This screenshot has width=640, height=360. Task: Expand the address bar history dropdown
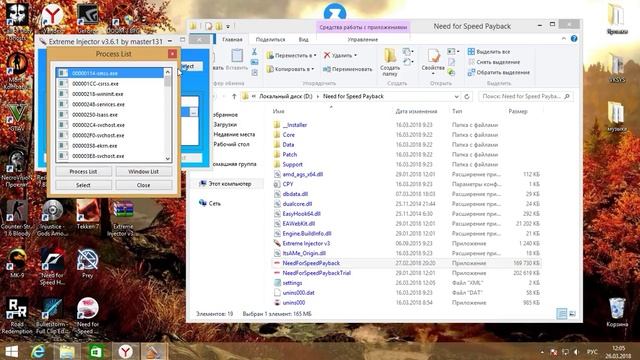coord(456,97)
